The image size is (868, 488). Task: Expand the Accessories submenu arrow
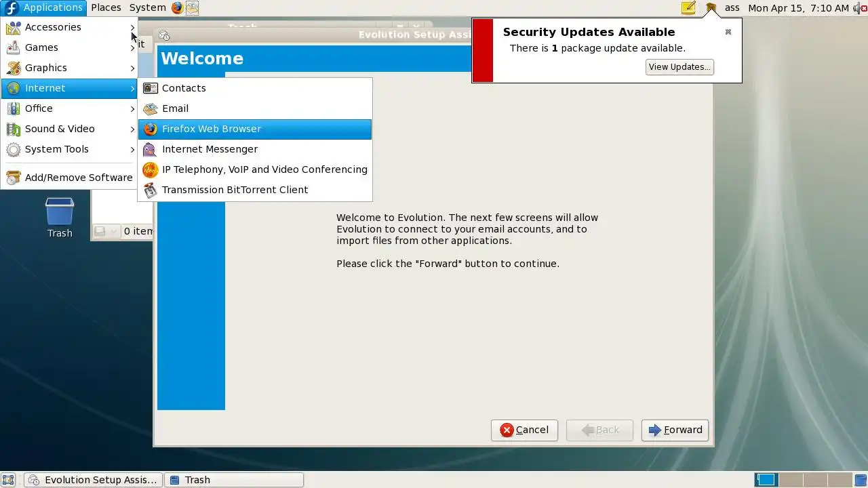coord(133,27)
